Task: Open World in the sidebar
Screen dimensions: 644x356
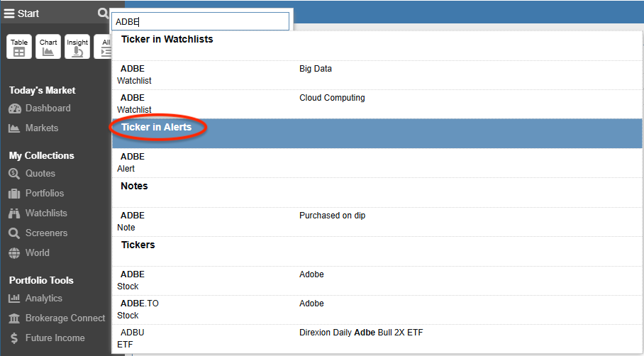Action: [x=29, y=253]
